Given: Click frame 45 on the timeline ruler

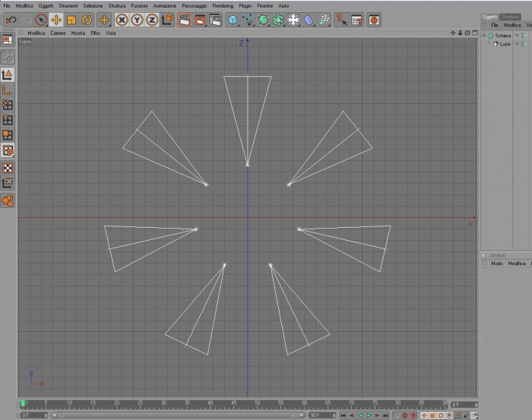Looking at the screenshot, I should pyautogui.click(x=234, y=404).
